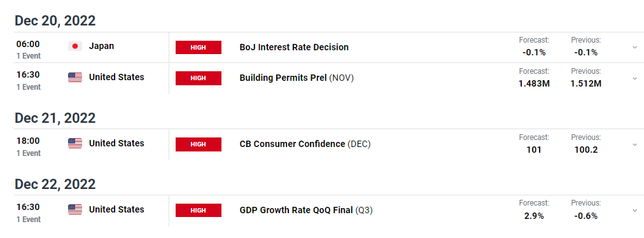Click HIGH badge for GDP Growth Rate
The width and height of the screenshot is (644, 238).
coord(199,211)
